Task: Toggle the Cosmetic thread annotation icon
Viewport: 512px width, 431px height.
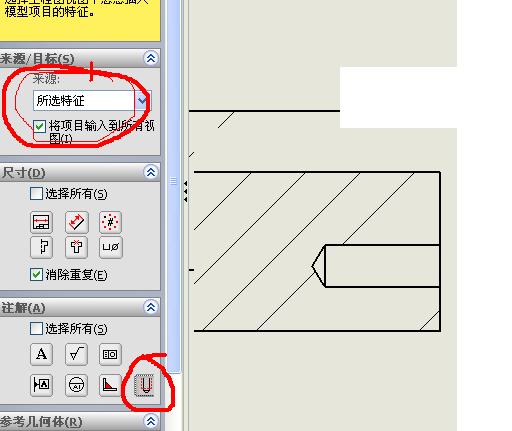Action: [x=145, y=385]
